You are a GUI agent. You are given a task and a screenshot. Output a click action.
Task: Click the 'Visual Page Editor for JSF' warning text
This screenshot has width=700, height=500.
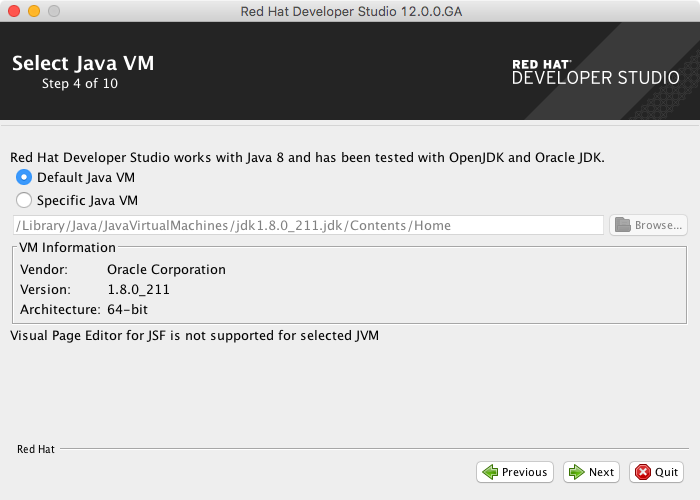click(x=195, y=335)
